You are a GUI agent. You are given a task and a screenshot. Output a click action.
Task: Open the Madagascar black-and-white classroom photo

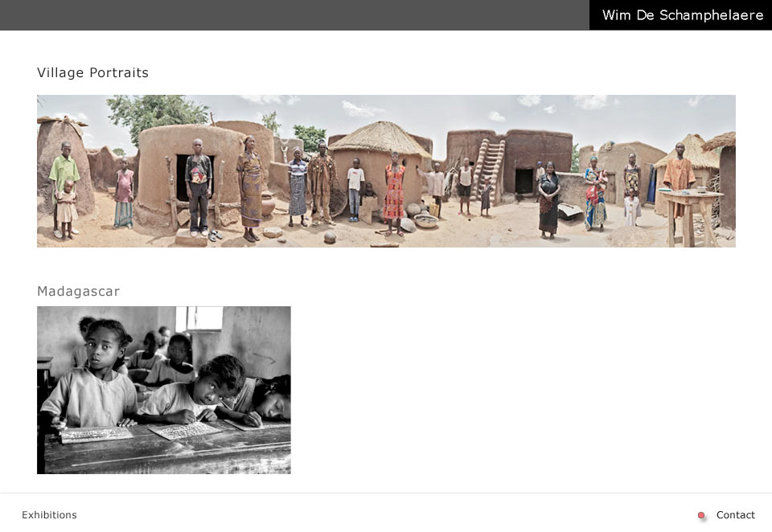pos(164,390)
